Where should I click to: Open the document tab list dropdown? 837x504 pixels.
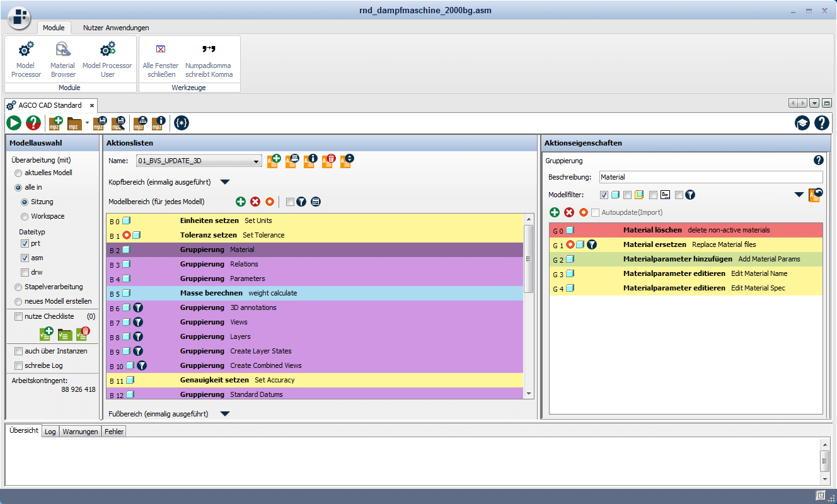814,103
